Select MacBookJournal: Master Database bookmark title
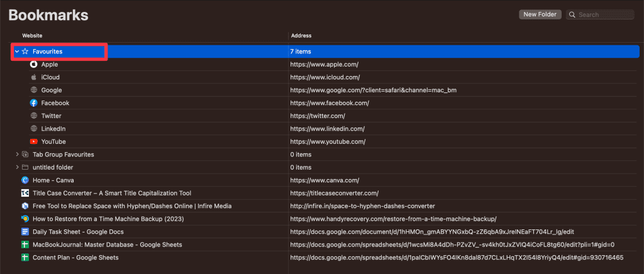Viewport: 644px width, 274px height. click(107, 245)
